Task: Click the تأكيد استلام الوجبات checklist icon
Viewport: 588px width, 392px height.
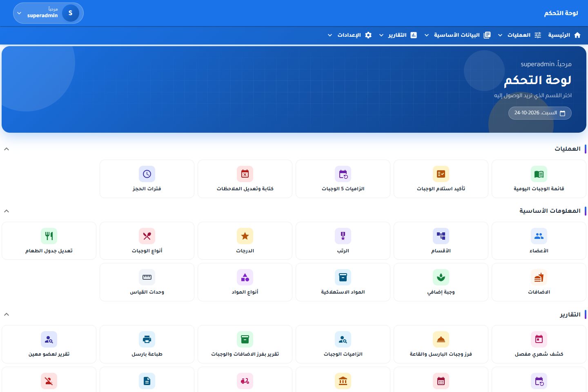Action: click(441, 174)
